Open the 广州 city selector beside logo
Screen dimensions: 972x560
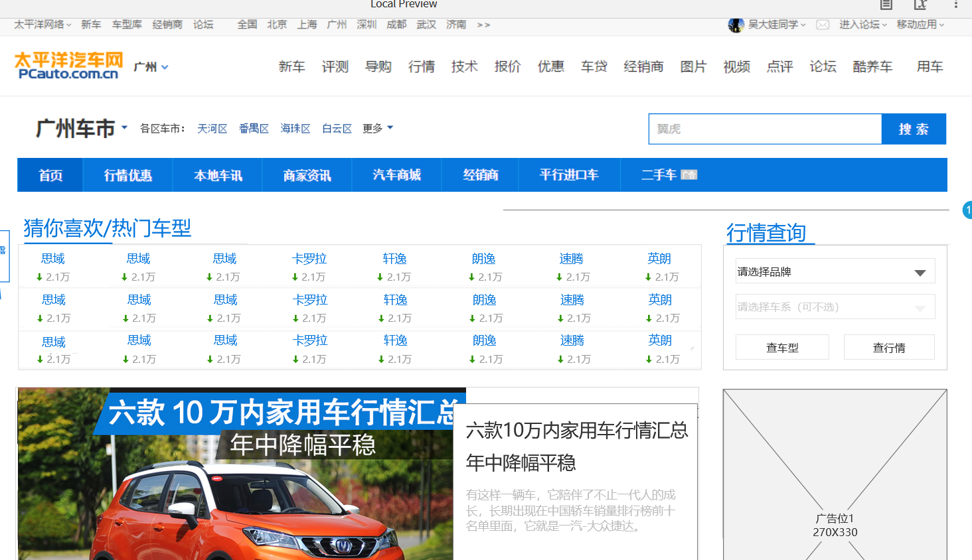click(x=151, y=66)
